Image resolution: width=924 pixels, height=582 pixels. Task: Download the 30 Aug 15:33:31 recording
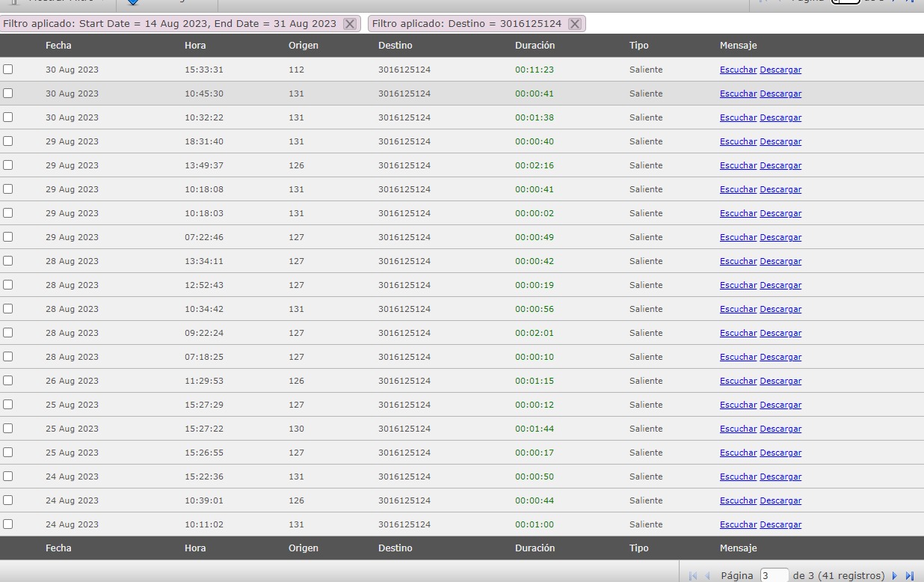click(x=780, y=70)
